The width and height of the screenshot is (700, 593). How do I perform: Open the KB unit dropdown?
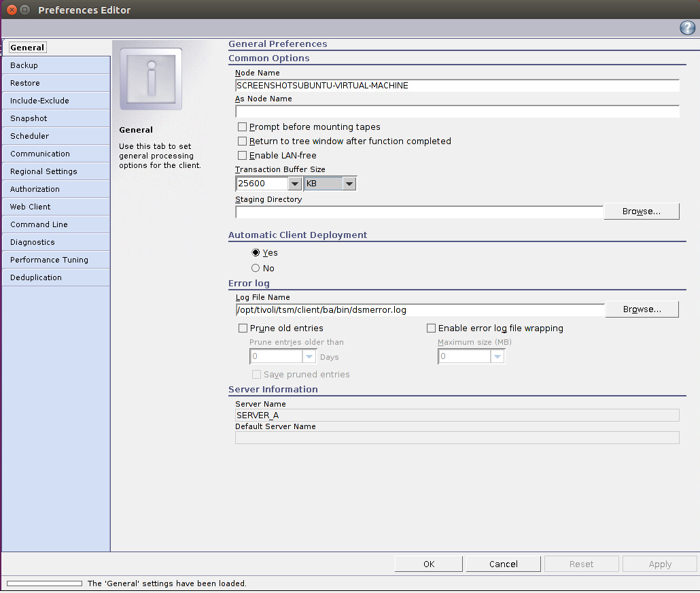(x=349, y=184)
